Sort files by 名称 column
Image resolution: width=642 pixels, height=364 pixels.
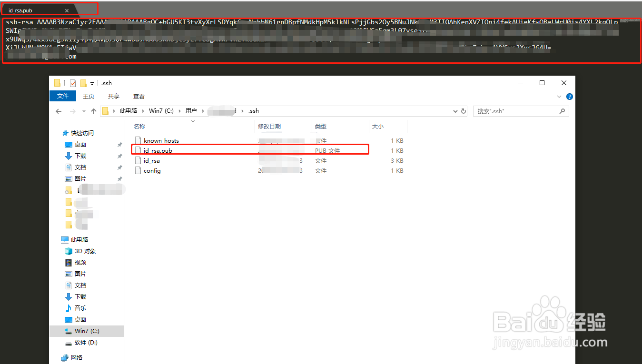pyautogui.click(x=139, y=126)
